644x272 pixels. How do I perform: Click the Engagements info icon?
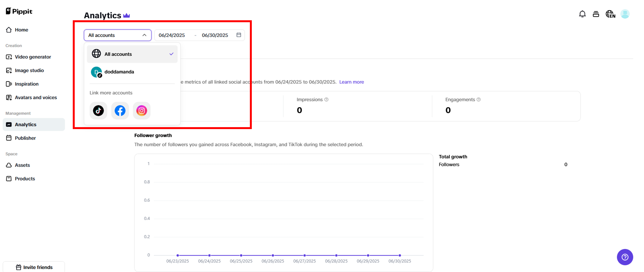pyautogui.click(x=478, y=99)
